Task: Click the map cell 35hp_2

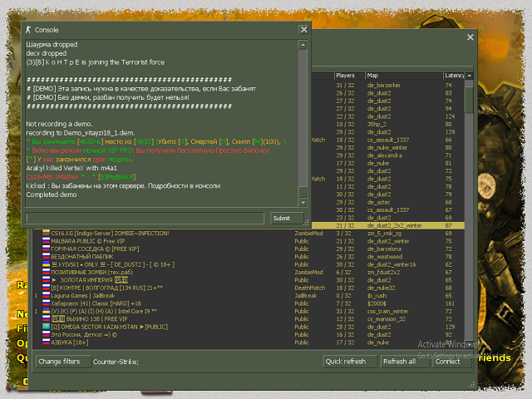Action: tap(377, 124)
